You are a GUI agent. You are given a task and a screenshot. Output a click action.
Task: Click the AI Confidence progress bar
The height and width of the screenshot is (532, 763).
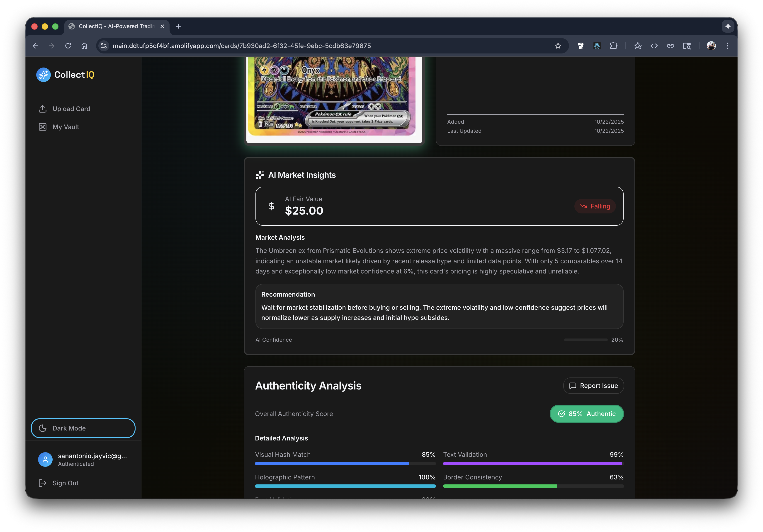point(586,340)
